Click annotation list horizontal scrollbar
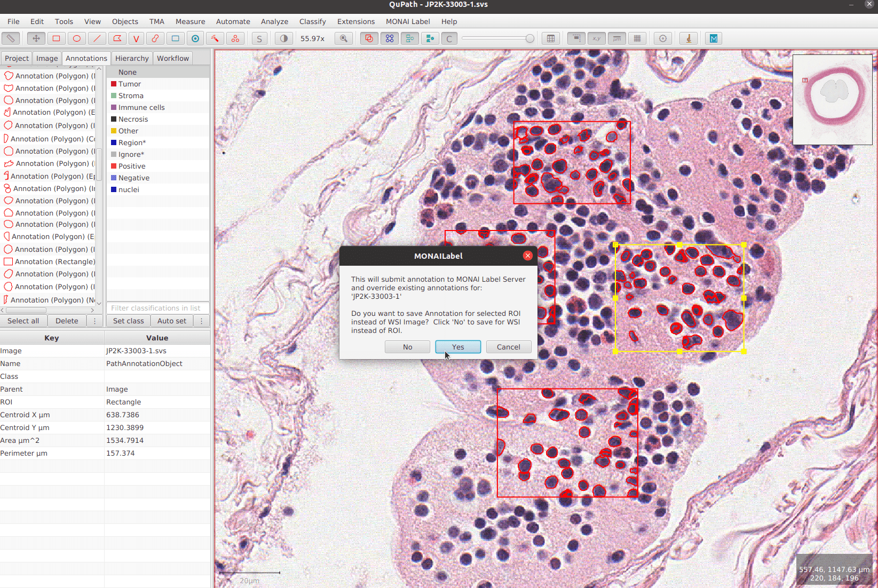The image size is (878, 588). point(47,310)
